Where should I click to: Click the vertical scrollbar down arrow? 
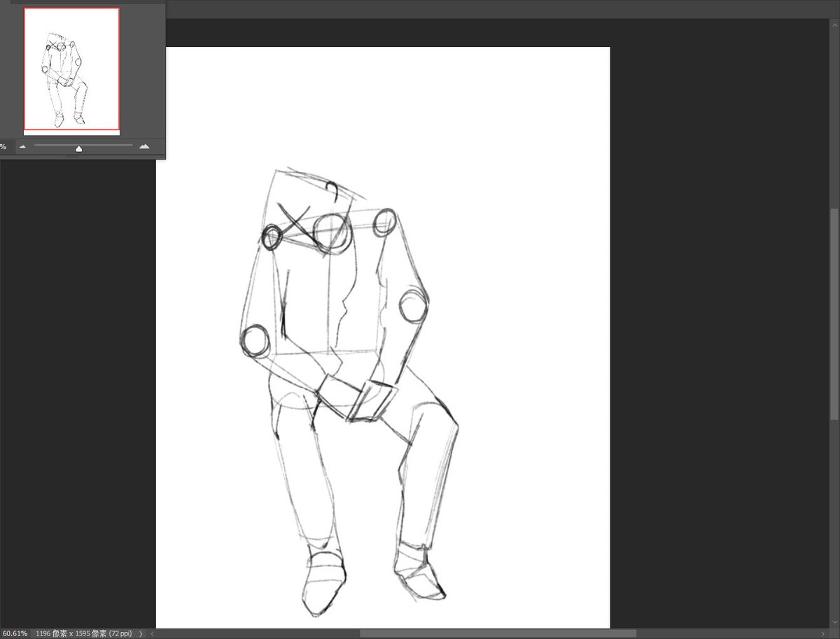point(834,623)
